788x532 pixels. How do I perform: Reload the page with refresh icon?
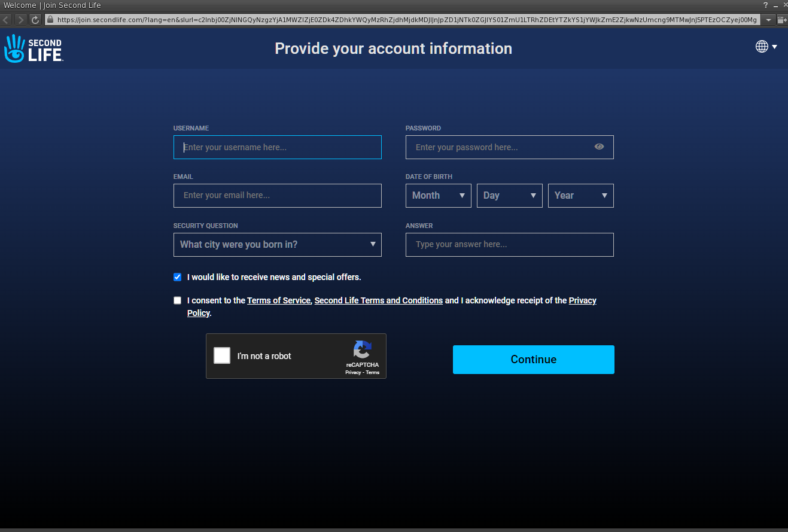click(x=35, y=20)
